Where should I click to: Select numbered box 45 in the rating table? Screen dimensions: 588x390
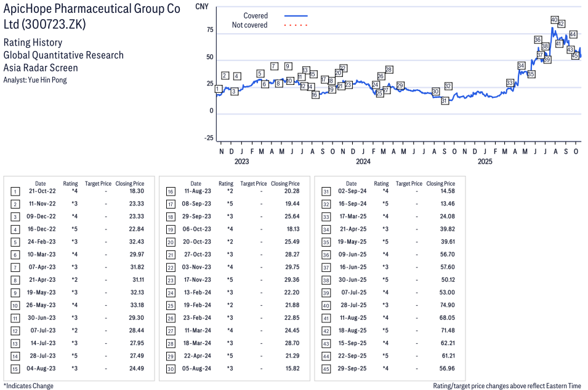pyautogui.click(x=326, y=368)
